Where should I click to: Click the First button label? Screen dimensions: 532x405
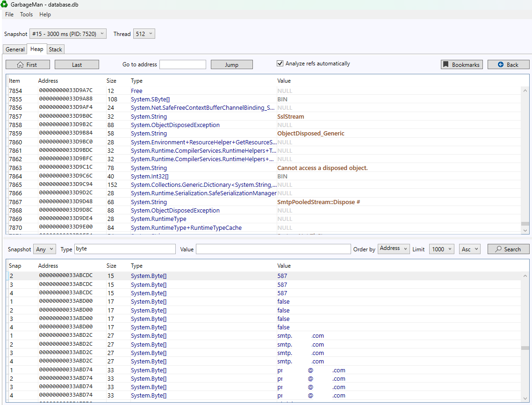point(31,65)
